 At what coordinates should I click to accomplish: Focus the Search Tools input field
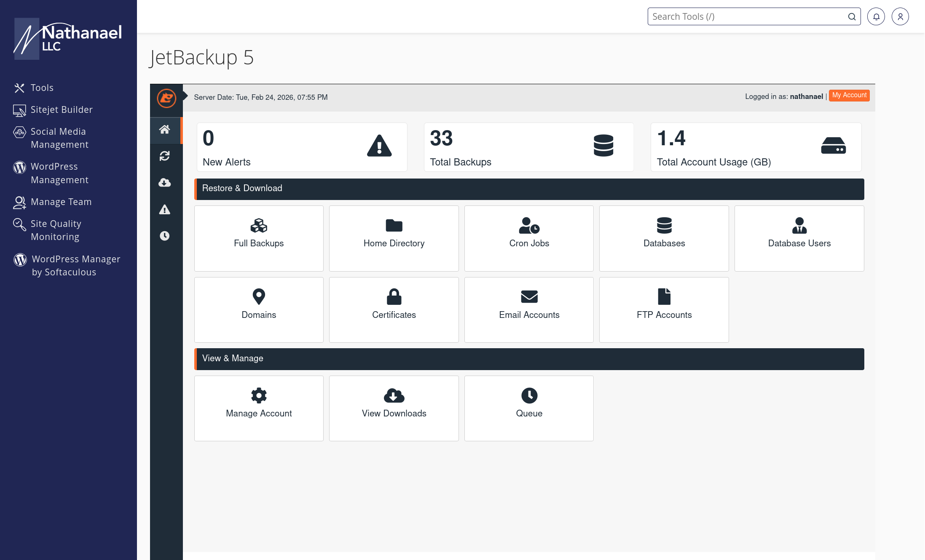tap(754, 16)
